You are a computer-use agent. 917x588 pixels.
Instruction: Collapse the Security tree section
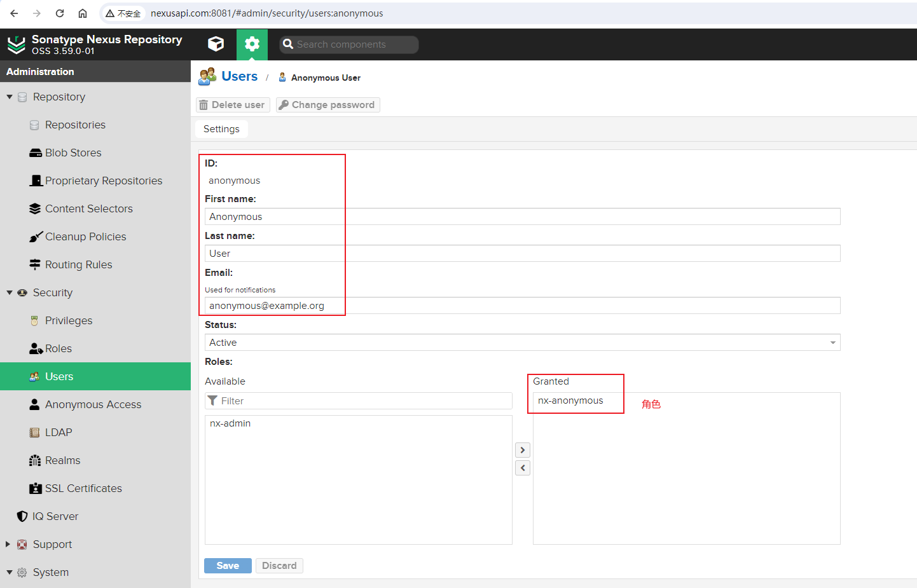point(10,292)
